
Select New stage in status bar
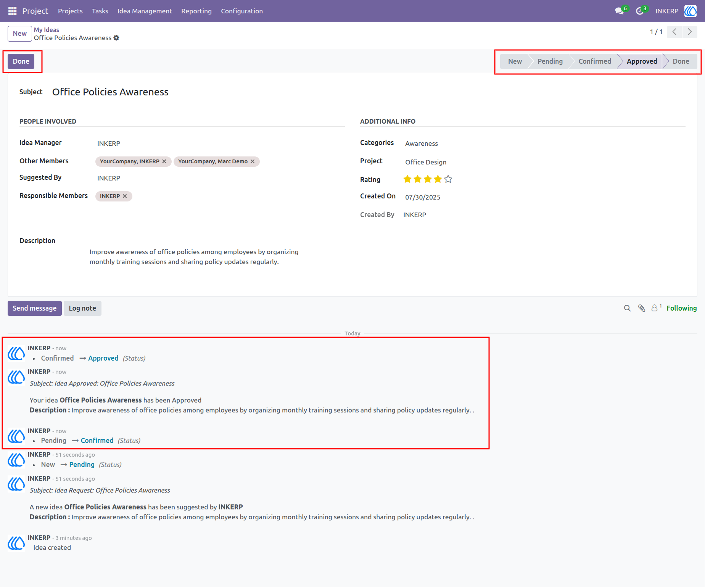(x=515, y=61)
